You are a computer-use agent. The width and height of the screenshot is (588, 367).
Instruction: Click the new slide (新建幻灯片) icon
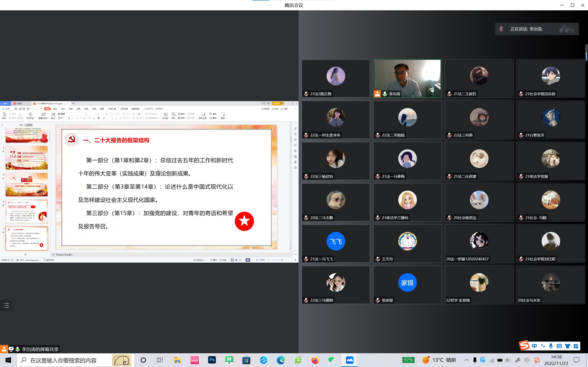pyautogui.click(x=43, y=114)
